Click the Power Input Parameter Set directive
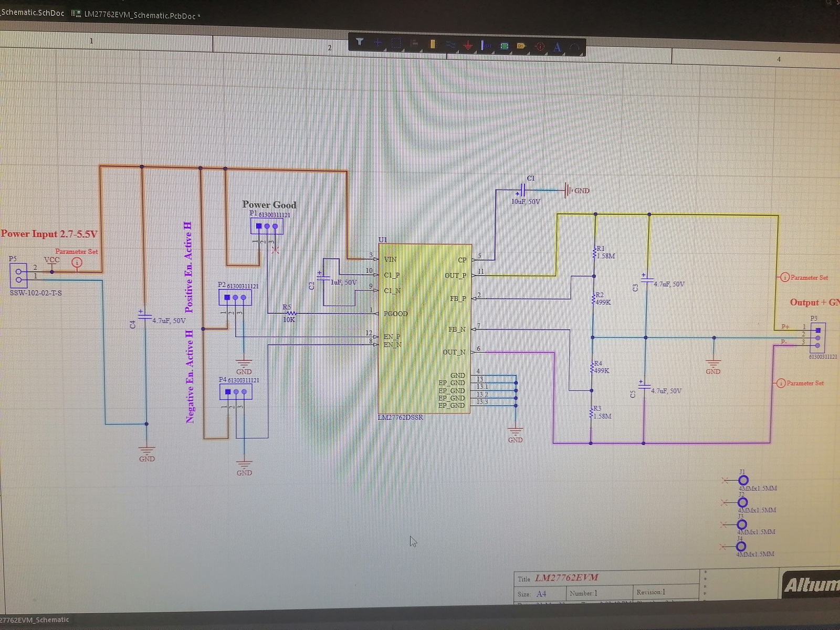840x630 pixels. pyautogui.click(x=77, y=261)
